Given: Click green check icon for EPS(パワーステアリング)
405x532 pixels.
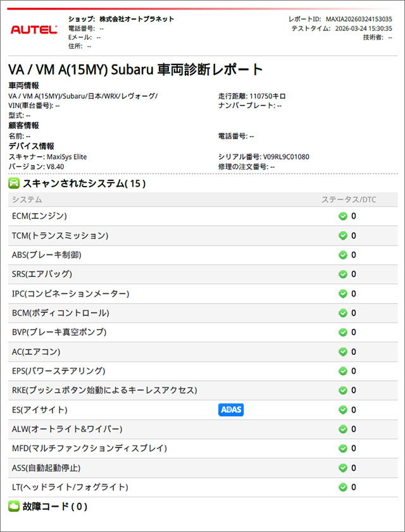Looking at the screenshot, I should pyautogui.click(x=343, y=371).
